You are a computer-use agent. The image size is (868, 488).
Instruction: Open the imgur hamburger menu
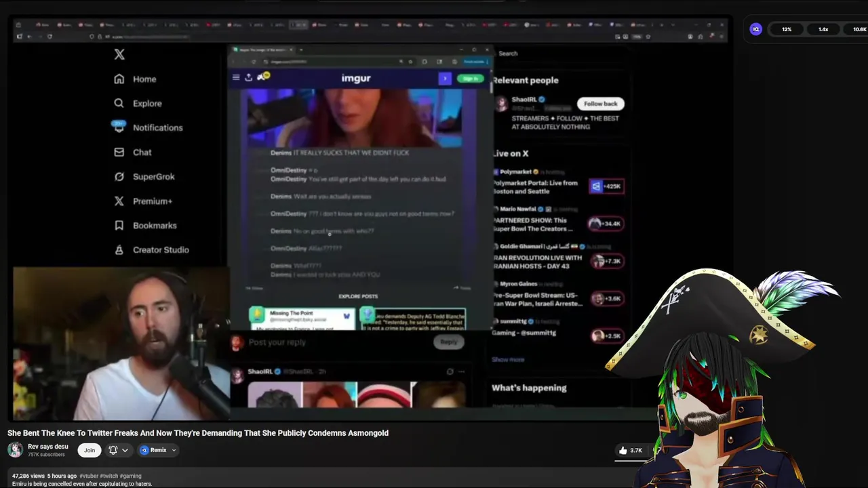[x=236, y=77]
